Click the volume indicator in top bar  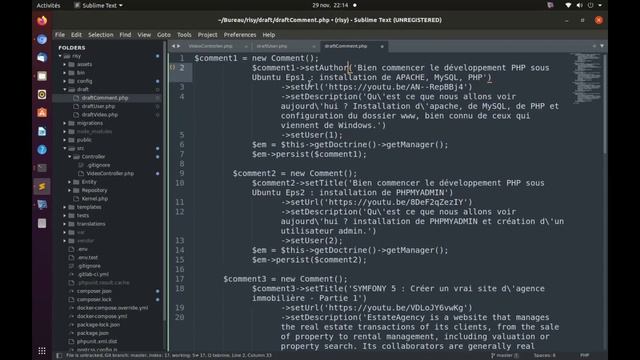(580, 5)
